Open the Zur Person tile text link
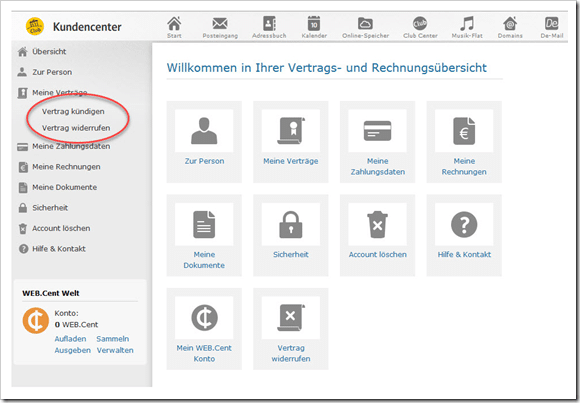This screenshot has width=580, height=403. click(x=204, y=161)
